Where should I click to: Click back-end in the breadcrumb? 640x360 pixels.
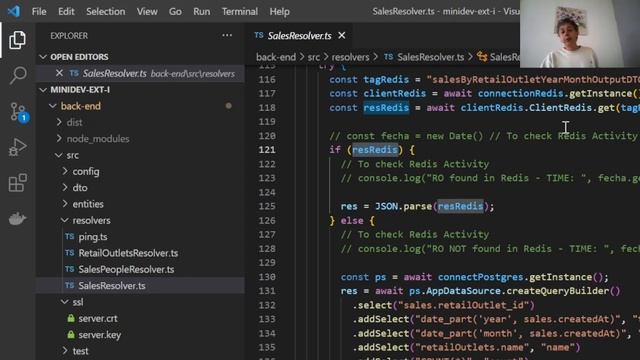coord(276,57)
